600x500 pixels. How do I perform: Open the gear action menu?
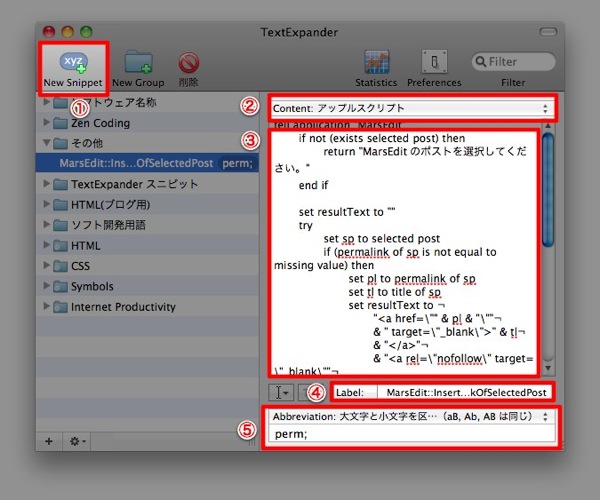(x=77, y=441)
